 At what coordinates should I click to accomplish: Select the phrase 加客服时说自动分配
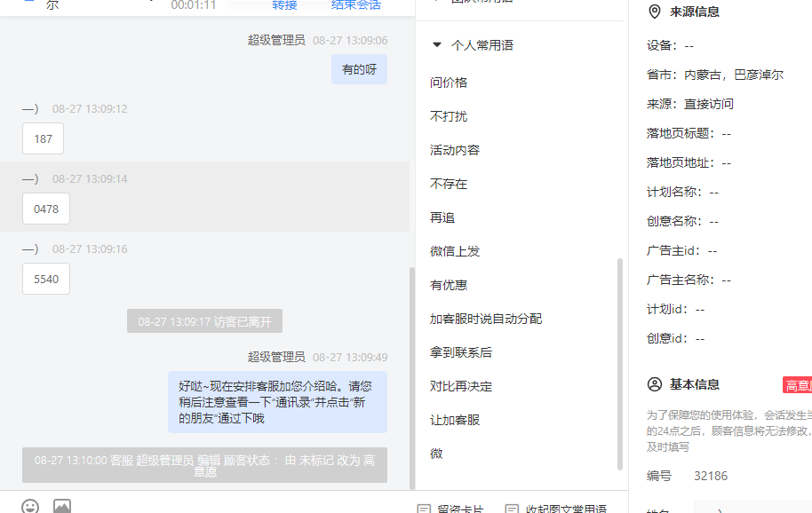486,319
